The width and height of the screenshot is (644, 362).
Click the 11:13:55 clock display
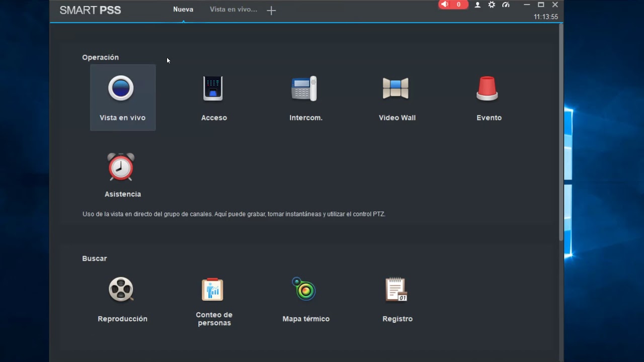[546, 17]
